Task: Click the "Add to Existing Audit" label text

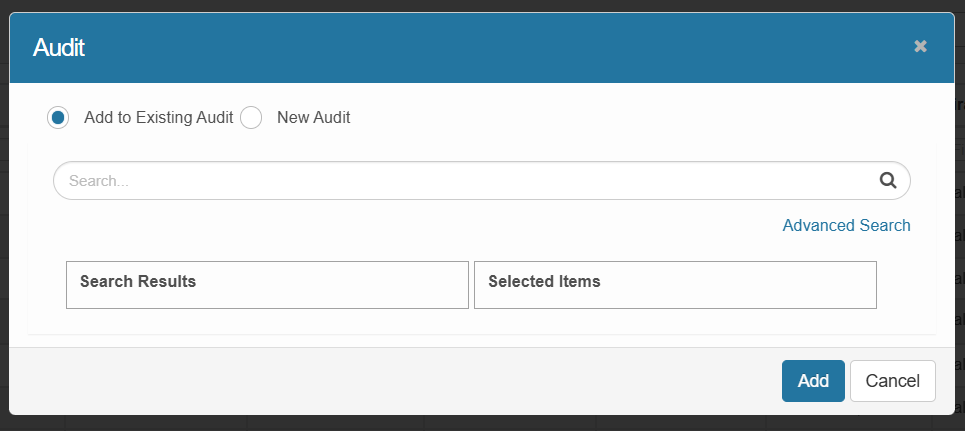Action: 158,117
